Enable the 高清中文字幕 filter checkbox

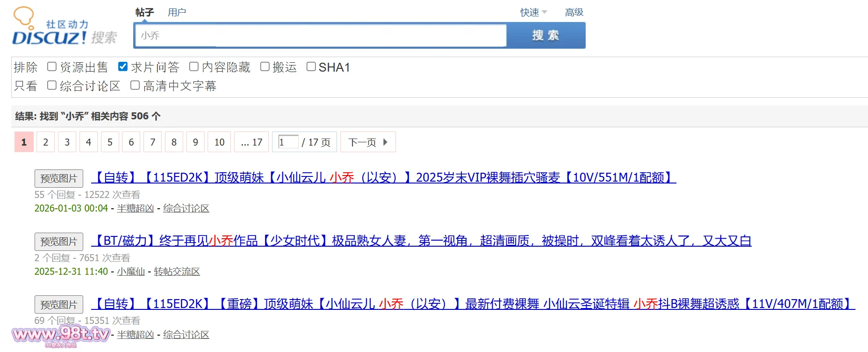tap(135, 86)
